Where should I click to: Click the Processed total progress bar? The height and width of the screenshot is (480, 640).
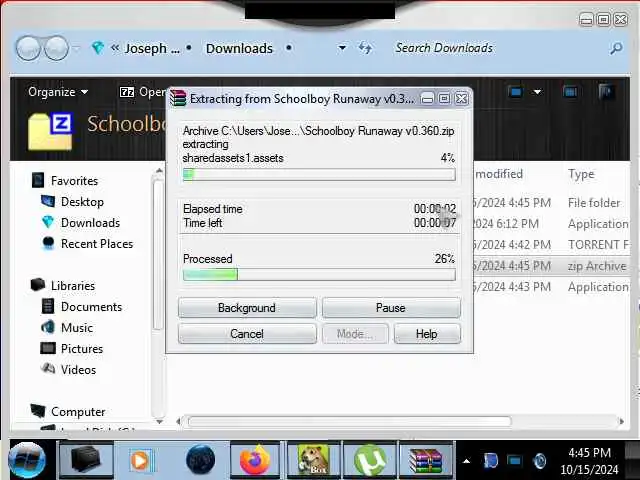[319, 274]
